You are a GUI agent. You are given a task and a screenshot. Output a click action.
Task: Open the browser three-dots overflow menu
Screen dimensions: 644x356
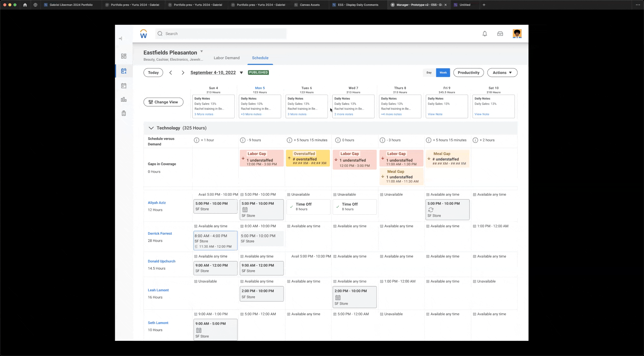(x=638, y=5)
